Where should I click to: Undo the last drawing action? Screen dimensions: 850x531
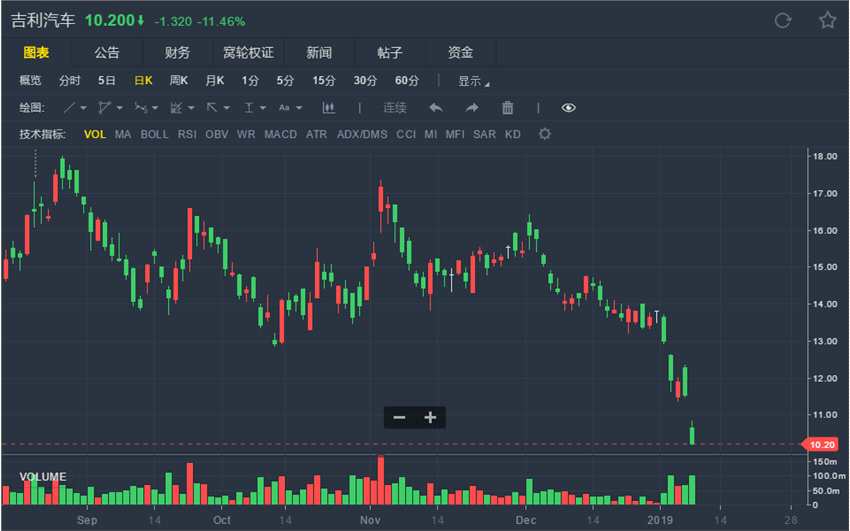436,108
